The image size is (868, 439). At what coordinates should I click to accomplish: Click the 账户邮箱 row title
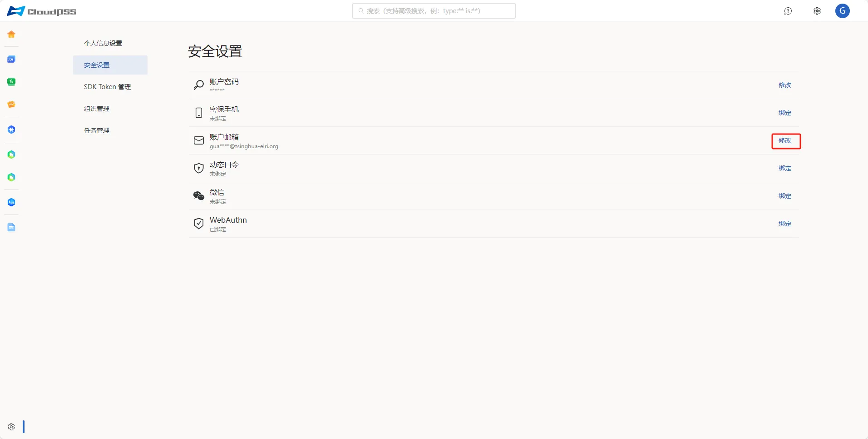point(224,137)
